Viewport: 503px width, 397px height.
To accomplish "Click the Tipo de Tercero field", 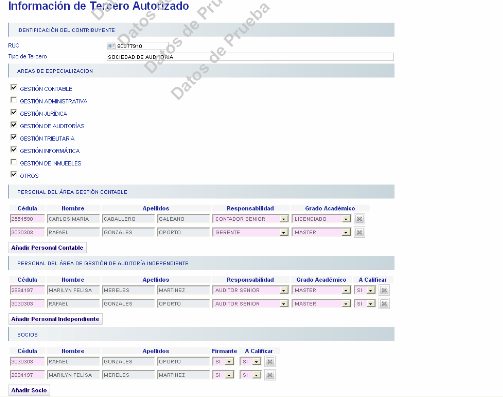I will (x=250, y=57).
